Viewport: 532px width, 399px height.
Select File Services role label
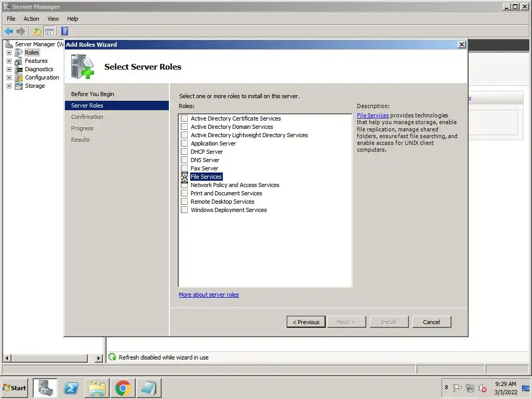pyautogui.click(x=206, y=177)
